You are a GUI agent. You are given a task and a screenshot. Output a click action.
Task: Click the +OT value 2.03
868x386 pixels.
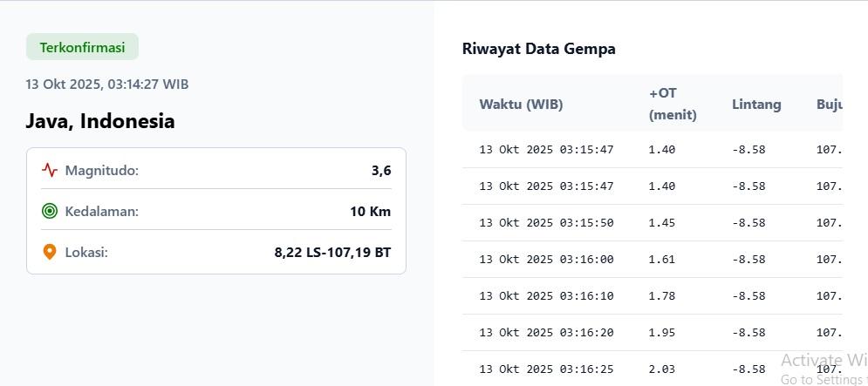coord(662,369)
